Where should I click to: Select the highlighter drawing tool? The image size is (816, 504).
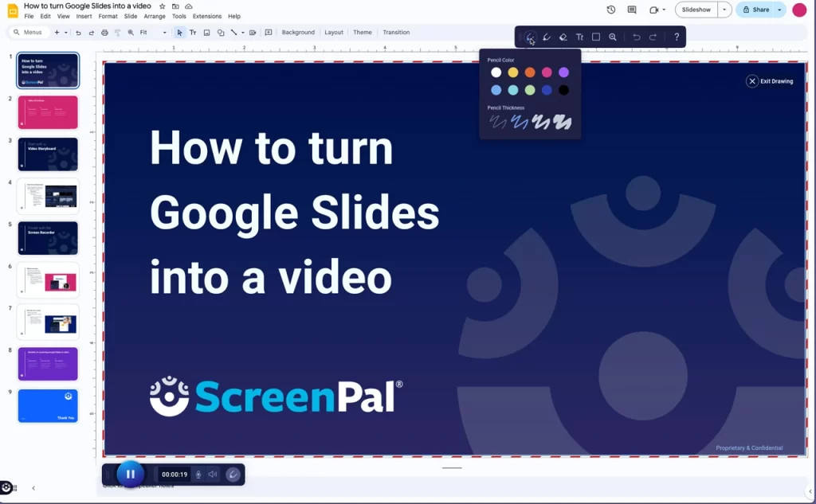pyautogui.click(x=547, y=37)
